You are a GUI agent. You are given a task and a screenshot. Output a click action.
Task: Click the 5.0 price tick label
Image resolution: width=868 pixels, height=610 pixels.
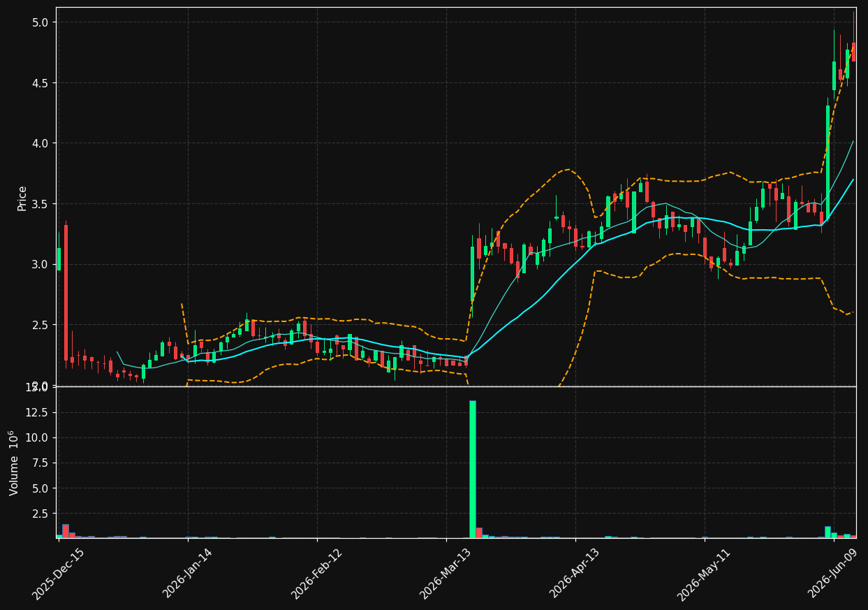click(41, 22)
